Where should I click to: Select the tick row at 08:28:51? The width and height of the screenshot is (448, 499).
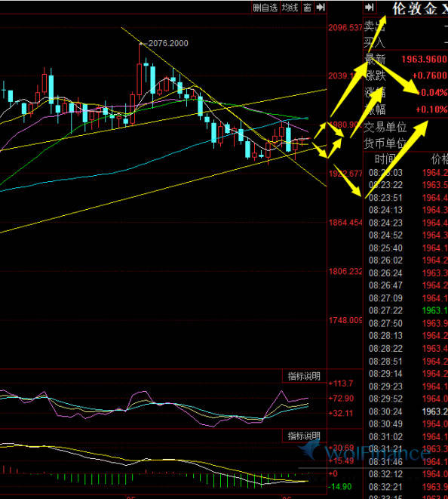pos(408,361)
